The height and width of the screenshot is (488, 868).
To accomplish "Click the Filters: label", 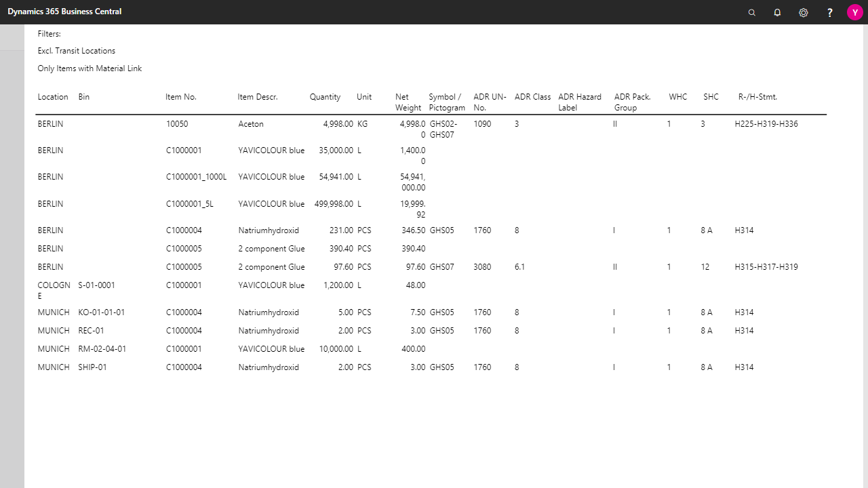I will pyautogui.click(x=50, y=34).
